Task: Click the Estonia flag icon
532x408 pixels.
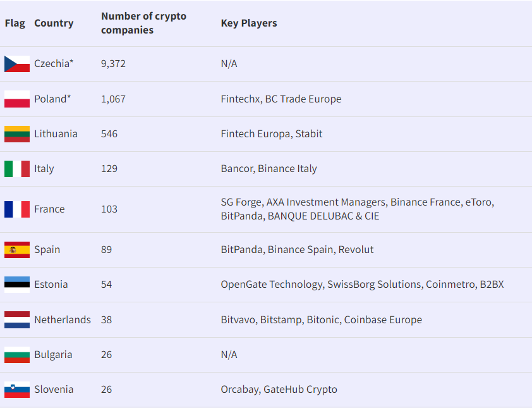Action: point(17,285)
